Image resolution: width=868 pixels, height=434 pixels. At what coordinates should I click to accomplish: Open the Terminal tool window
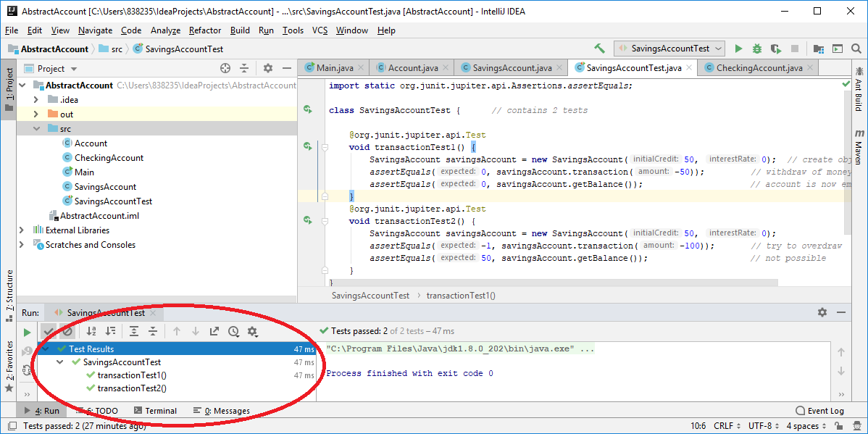click(156, 411)
